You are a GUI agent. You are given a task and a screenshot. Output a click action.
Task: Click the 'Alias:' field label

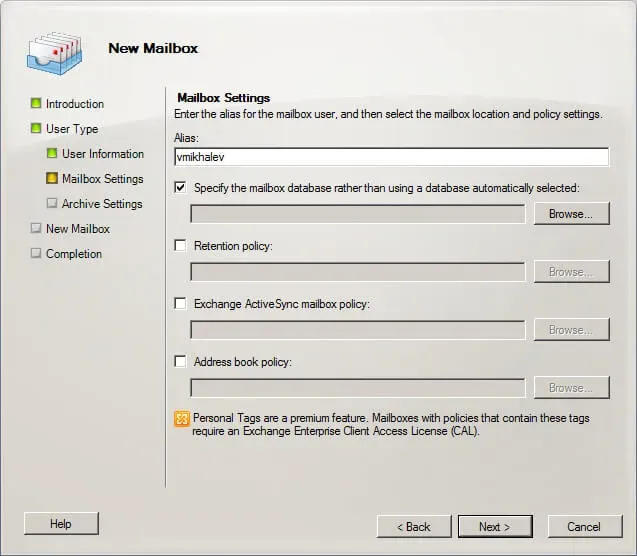(186, 138)
